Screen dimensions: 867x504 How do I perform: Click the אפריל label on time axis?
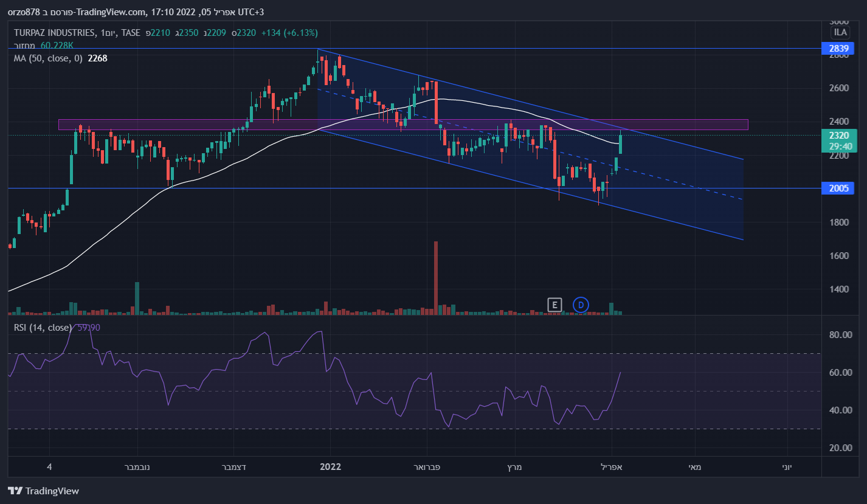(x=612, y=467)
